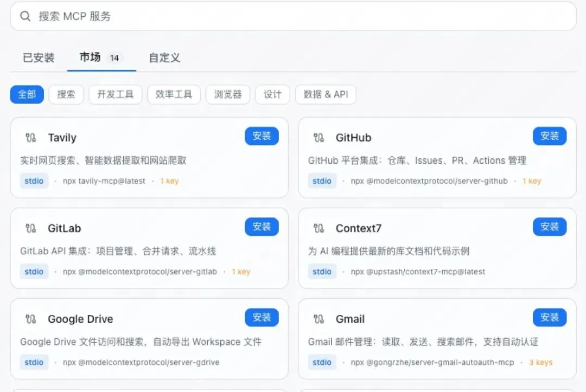Install the GitLab service
The width and height of the screenshot is (586, 392).
tap(262, 227)
